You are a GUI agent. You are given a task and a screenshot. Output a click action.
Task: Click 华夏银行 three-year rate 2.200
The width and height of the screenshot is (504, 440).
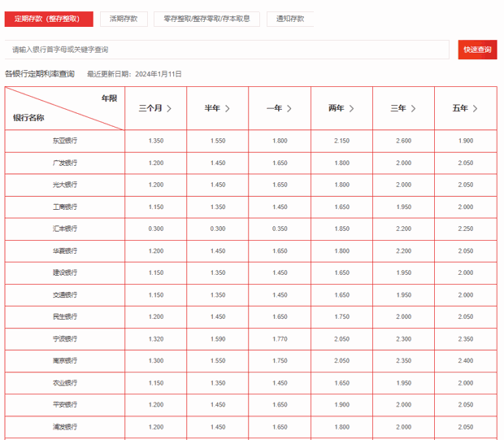click(x=404, y=250)
